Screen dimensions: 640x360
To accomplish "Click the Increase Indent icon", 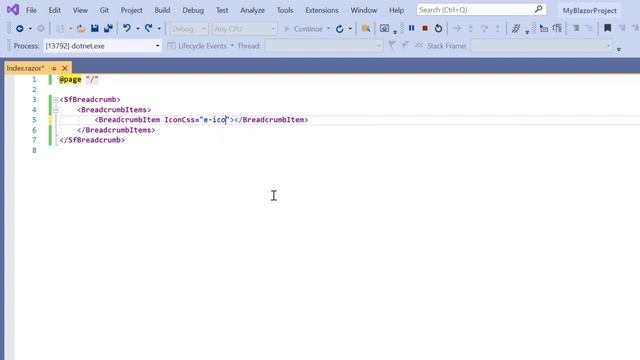I will tap(576, 29).
